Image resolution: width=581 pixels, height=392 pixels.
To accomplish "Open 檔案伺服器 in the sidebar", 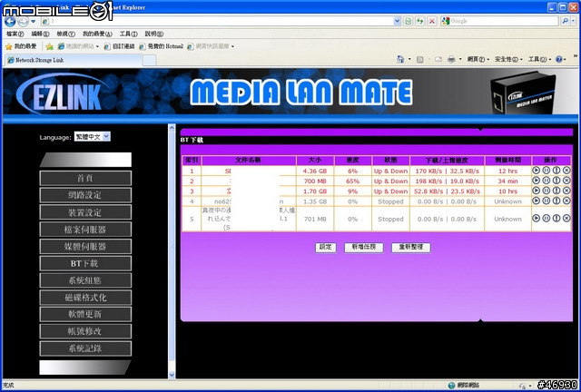I will pyautogui.click(x=85, y=230).
